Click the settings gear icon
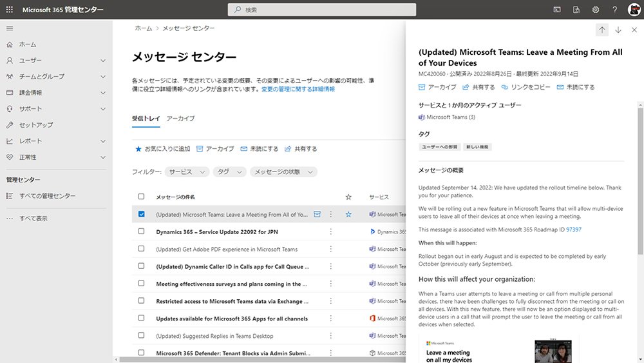The image size is (644, 363). point(596,10)
